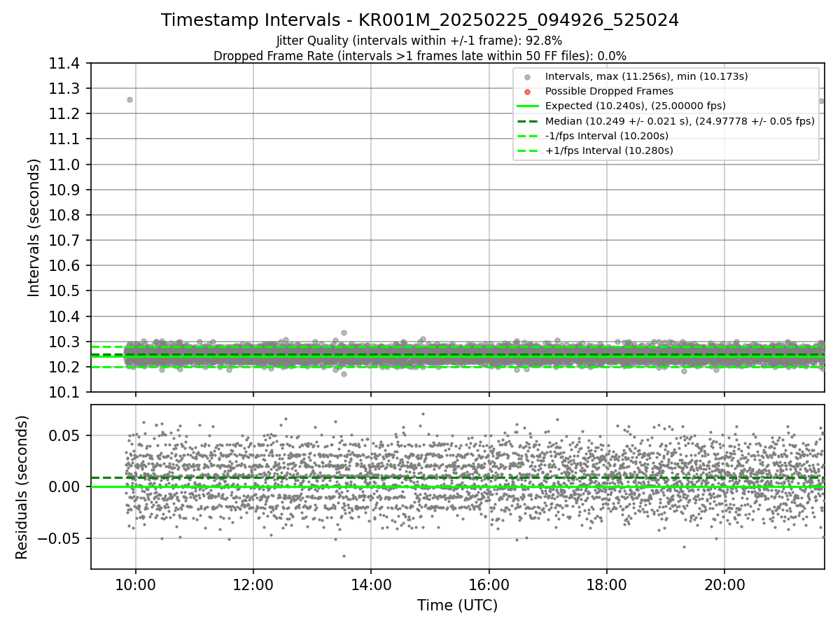This screenshot has width=840, height=630.
Task: Click the '20:00' x-axis tick label
Action: tap(724, 585)
